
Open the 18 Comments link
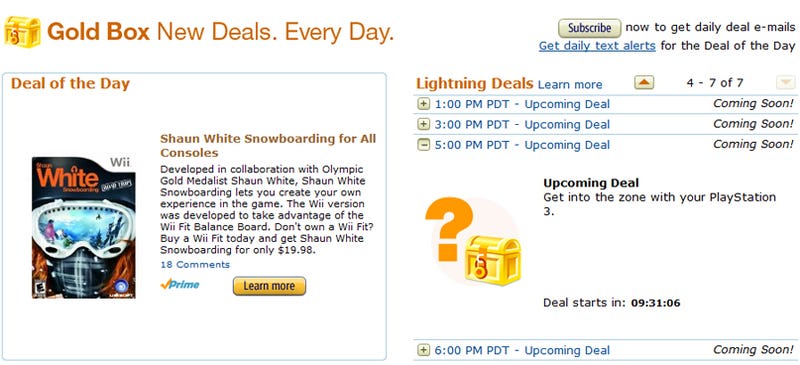195,264
